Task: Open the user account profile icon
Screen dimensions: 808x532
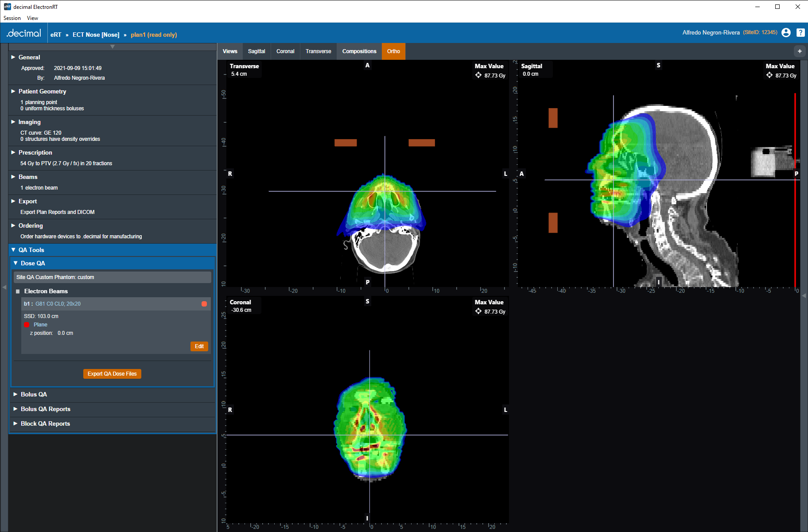Action: click(786, 33)
